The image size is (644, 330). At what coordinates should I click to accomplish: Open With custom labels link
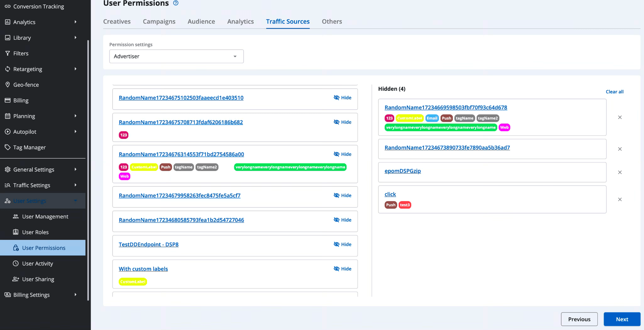[x=143, y=269]
